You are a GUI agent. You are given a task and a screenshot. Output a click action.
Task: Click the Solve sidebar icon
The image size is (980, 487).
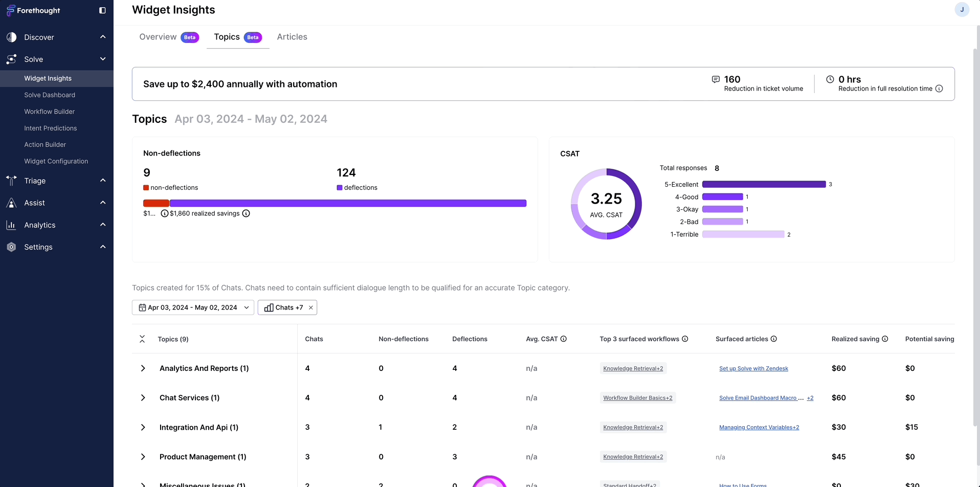(11, 59)
